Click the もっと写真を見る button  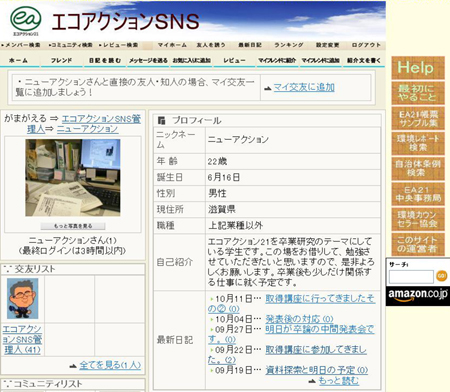point(73,226)
